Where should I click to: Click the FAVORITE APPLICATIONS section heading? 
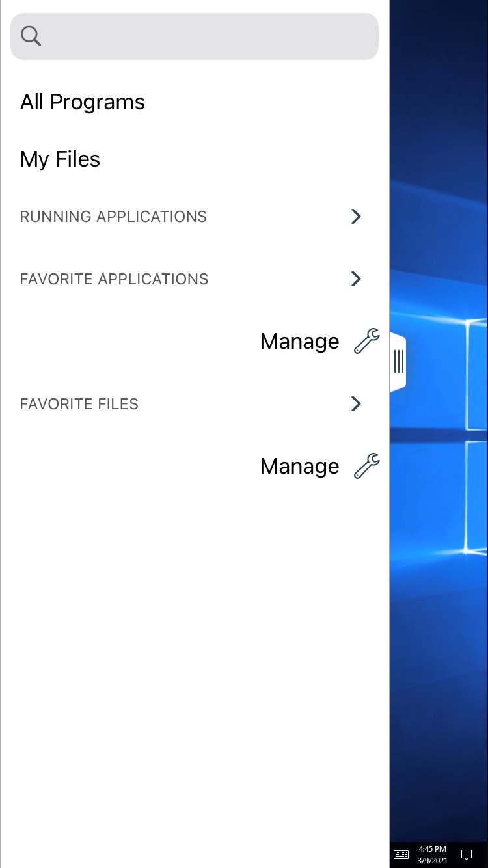click(114, 279)
